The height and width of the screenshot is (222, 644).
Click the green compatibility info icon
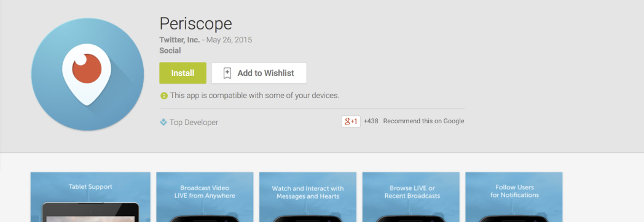pyautogui.click(x=164, y=96)
